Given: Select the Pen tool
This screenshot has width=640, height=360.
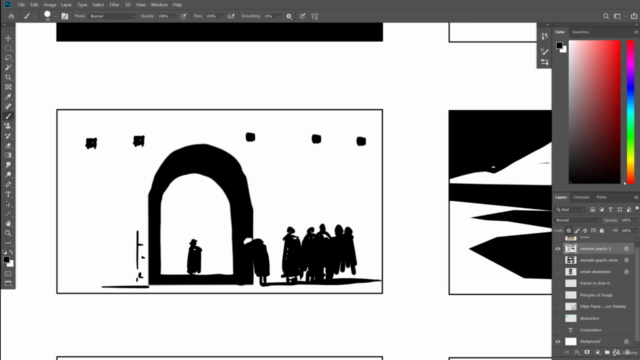Looking at the screenshot, I should [x=8, y=185].
